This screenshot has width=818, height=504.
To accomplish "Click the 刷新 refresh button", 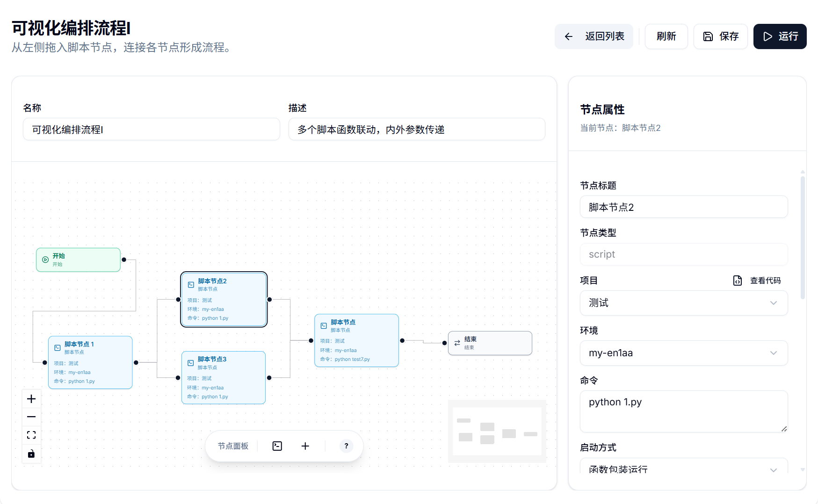I will point(666,36).
